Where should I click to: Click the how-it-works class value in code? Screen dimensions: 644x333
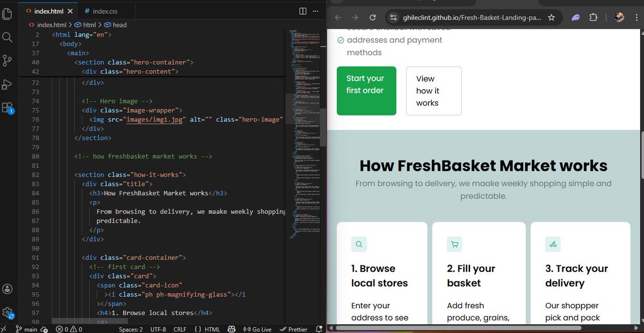click(158, 175)
